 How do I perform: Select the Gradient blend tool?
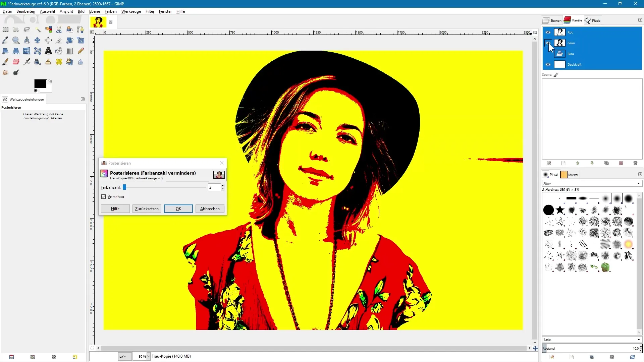tap(70, 51)
